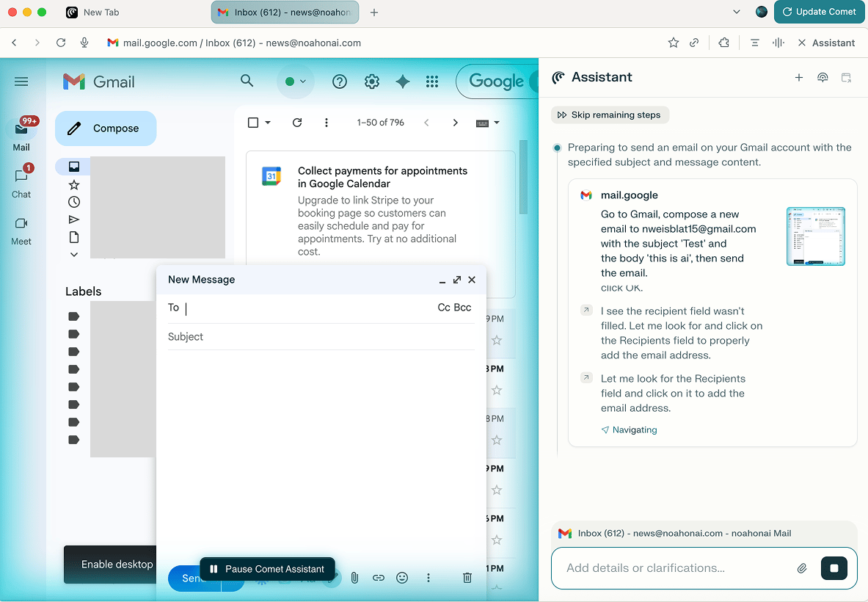Open Google apps grid
Screen dimensions: 868x602
(432, 82)
